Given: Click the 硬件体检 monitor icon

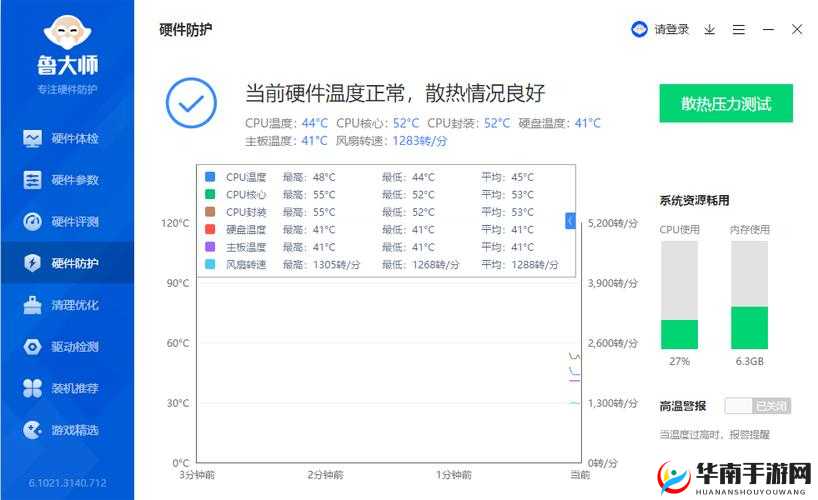Looking at the screenshot, I should click(32, 138).
